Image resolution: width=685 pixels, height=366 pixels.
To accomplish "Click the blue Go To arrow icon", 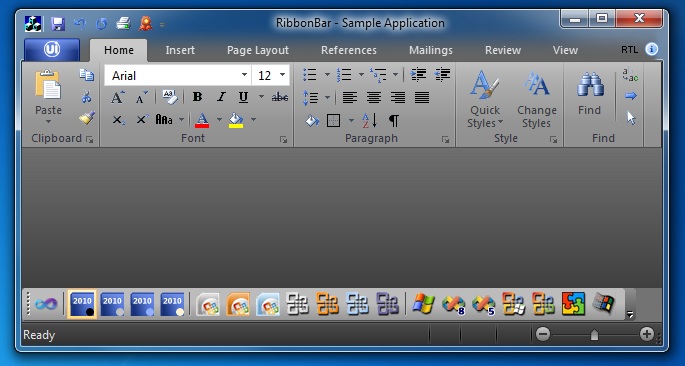I will [x=631, y=96].
